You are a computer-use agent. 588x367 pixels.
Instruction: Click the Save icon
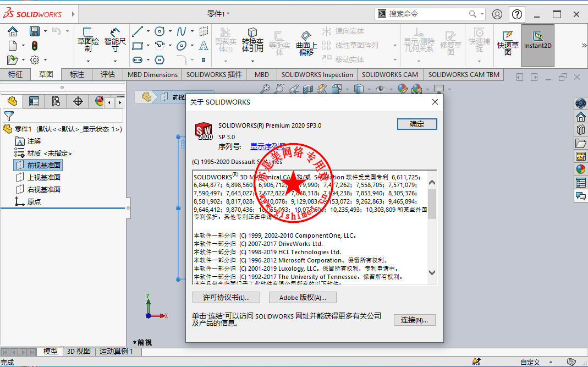[35, 31]
